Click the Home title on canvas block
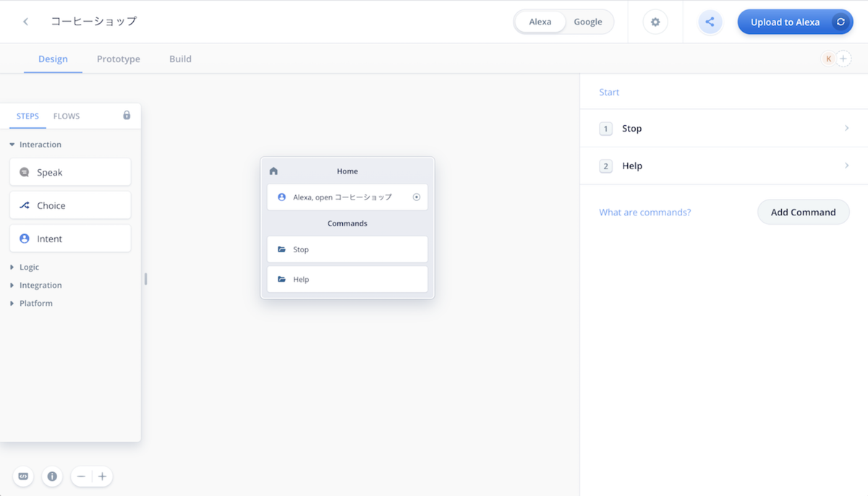 tap(347, 171)
